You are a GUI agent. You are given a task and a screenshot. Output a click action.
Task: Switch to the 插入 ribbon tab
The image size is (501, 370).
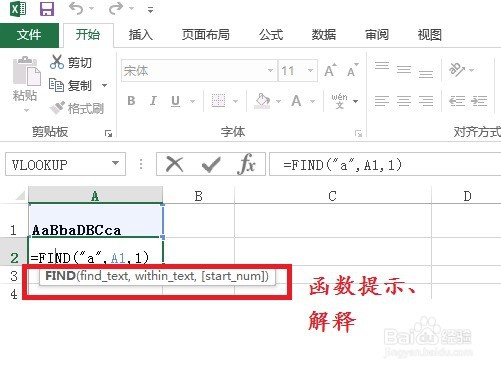pyautogui.click(x=141, y=35)
